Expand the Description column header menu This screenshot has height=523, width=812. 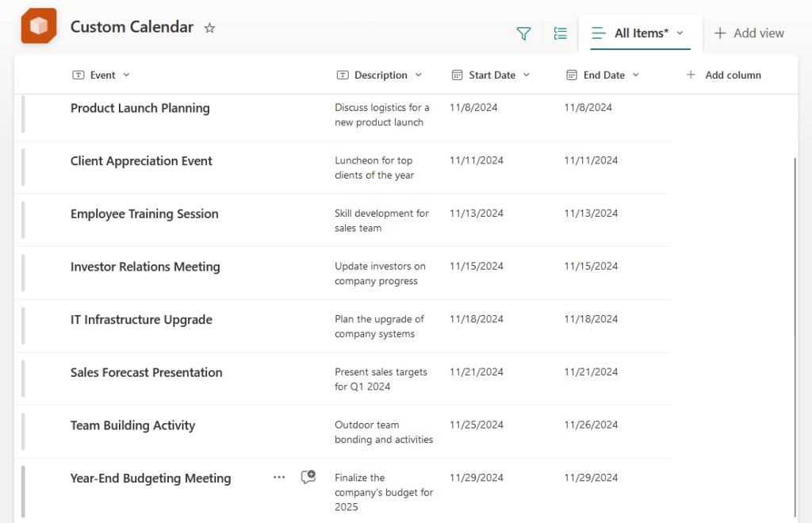[419, 75]
